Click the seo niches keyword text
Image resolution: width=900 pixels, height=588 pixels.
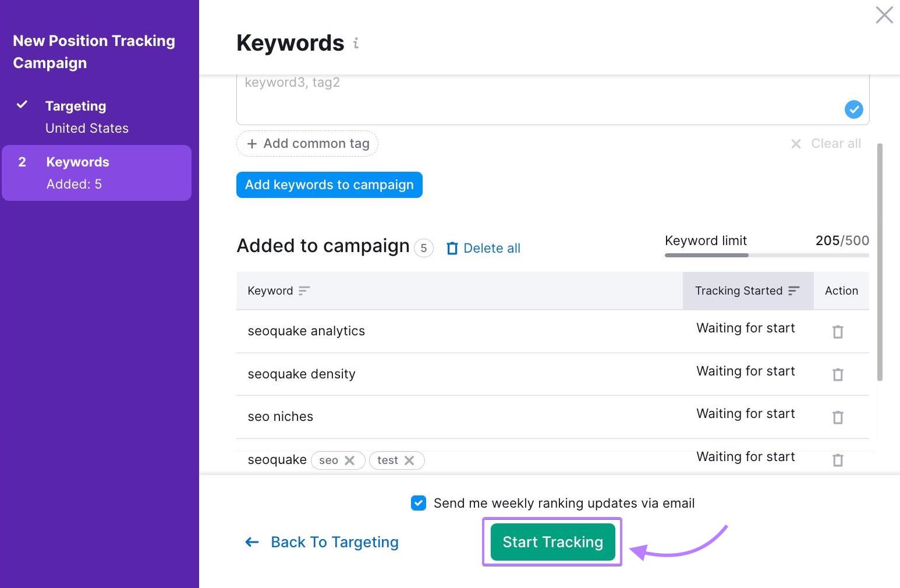[x=281, y=417]
